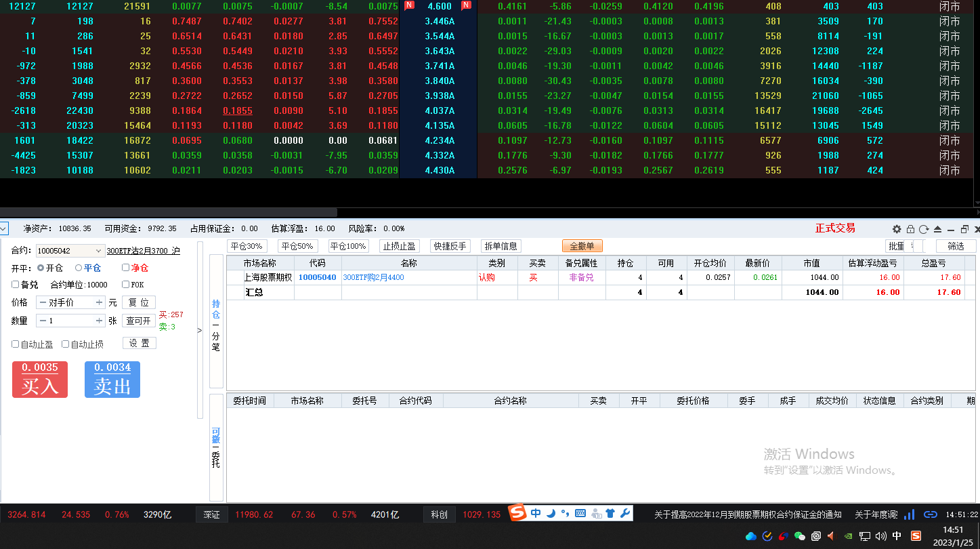Click contract code 10005040 in positions table
The height and width of the screenshot is (549, 980).
(x=318, y=277)
